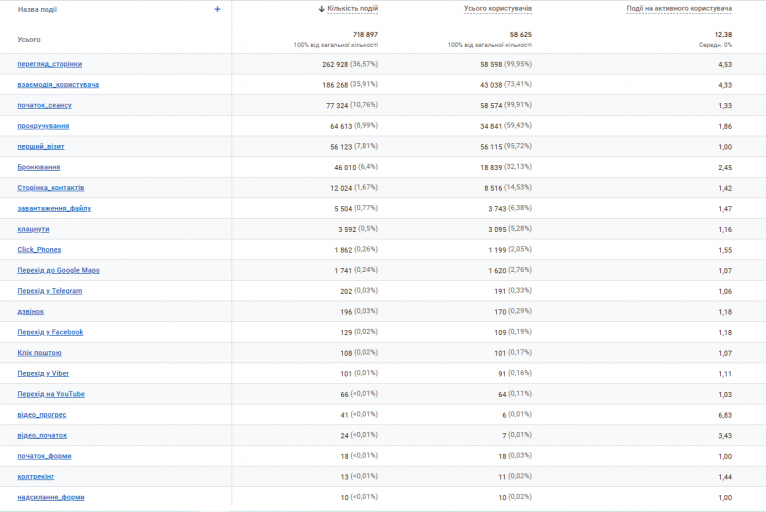Click the plus icon to add a dimension

tap(217, 9)
